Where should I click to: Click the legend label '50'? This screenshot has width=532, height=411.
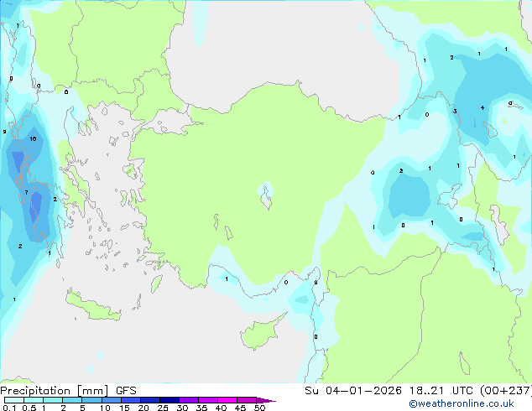pyautogui.click(x=259, y=408)
